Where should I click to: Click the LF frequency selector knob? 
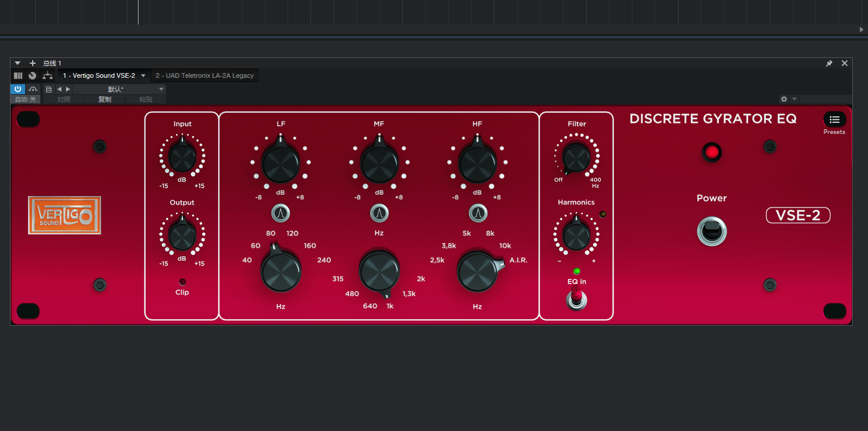pos(281,271)
